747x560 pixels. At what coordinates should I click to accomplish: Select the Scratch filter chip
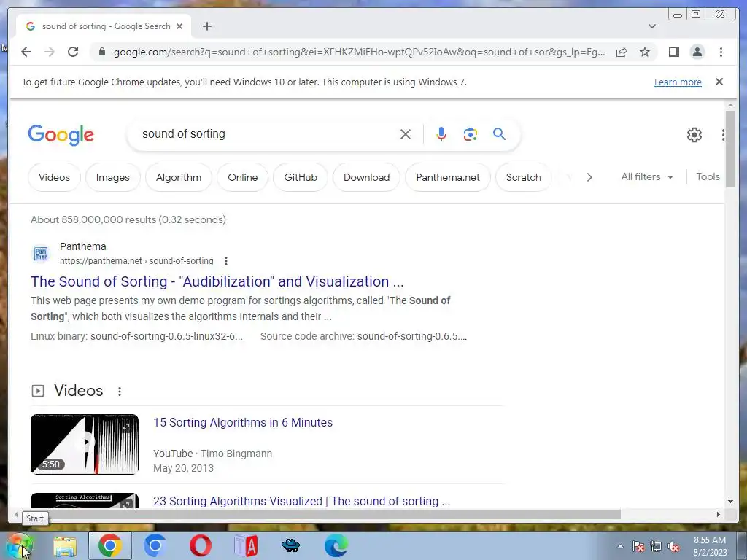(523, 177)
